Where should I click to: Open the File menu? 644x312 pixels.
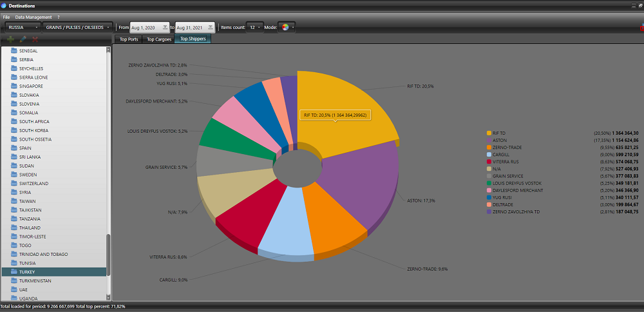[6, 17]
